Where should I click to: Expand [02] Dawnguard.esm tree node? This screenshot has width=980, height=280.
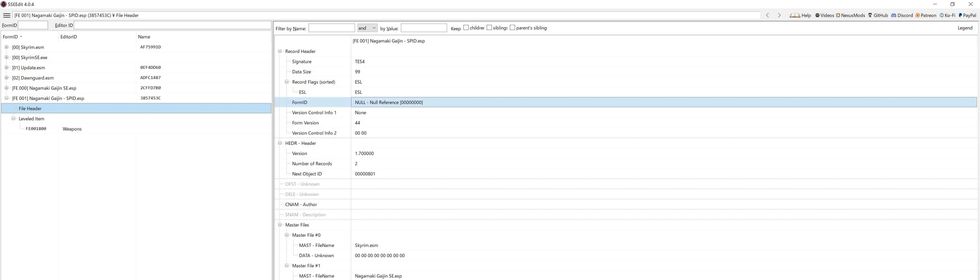6,78
